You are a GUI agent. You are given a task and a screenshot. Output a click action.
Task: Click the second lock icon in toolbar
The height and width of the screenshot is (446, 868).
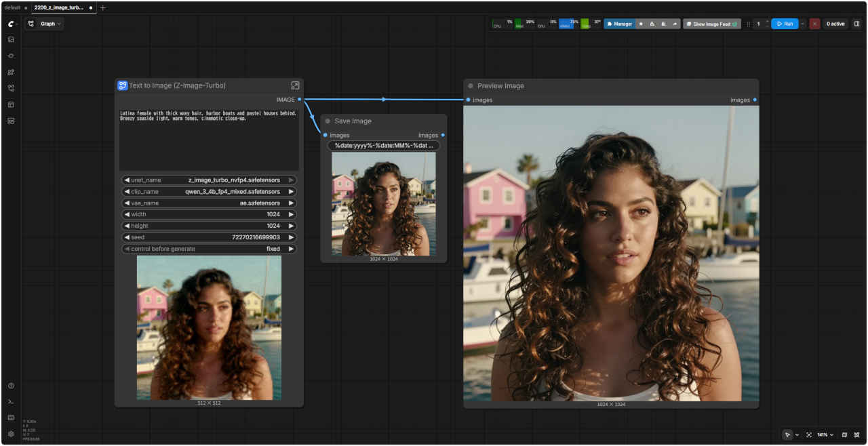pos(663,24)
